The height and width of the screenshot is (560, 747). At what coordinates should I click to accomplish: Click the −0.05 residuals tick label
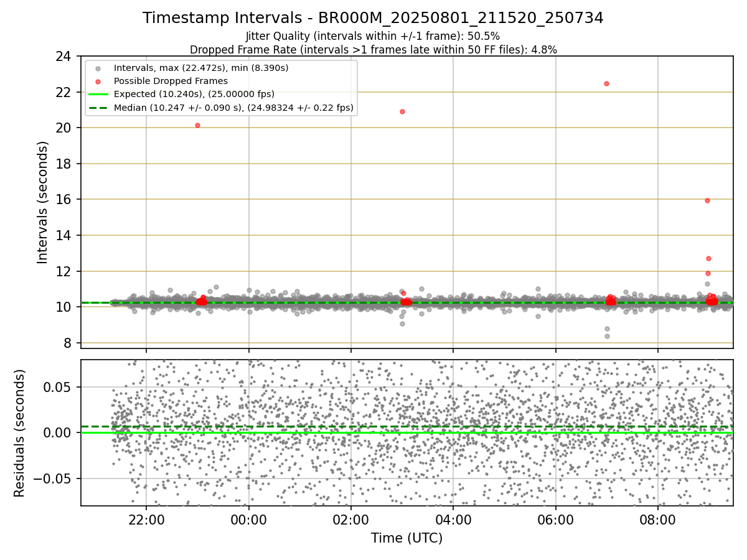(x=52, y=478)
